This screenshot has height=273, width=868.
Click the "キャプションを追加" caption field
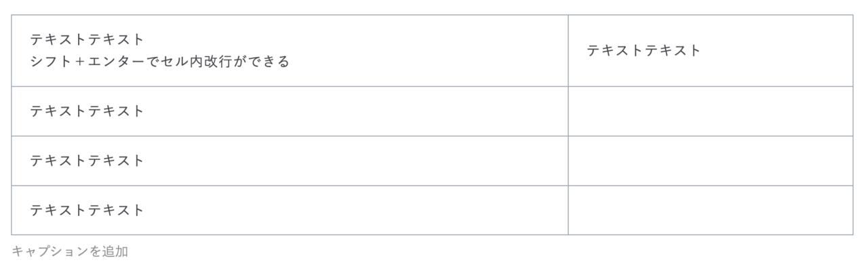coord(70,252)
